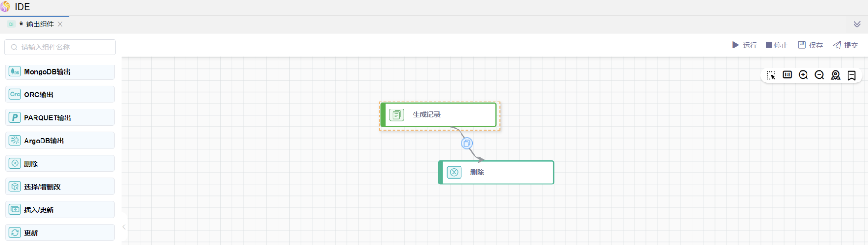Zoom in on the canvas
Screen dimensions: 868x245
tap(803, 75)
